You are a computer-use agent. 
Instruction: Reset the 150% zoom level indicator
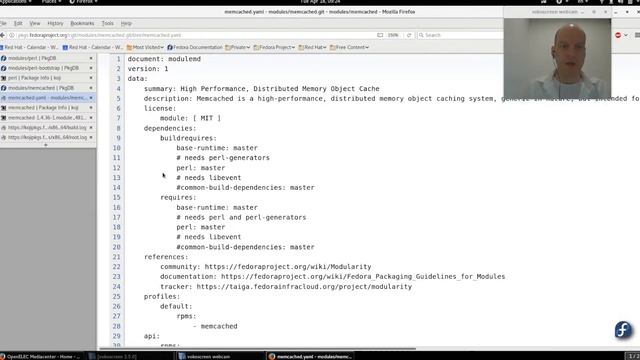point(393,35)
